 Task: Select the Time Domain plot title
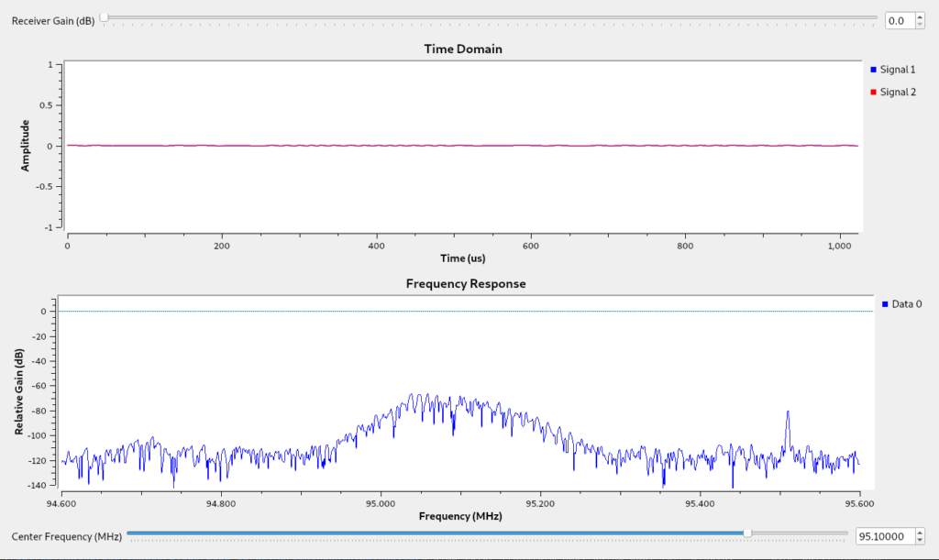[x=463, y=49]
